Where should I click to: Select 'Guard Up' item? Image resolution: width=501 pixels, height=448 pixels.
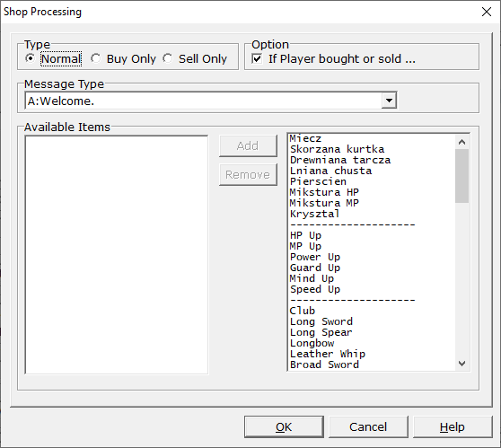pyautogui.click(x=372, y=268)
